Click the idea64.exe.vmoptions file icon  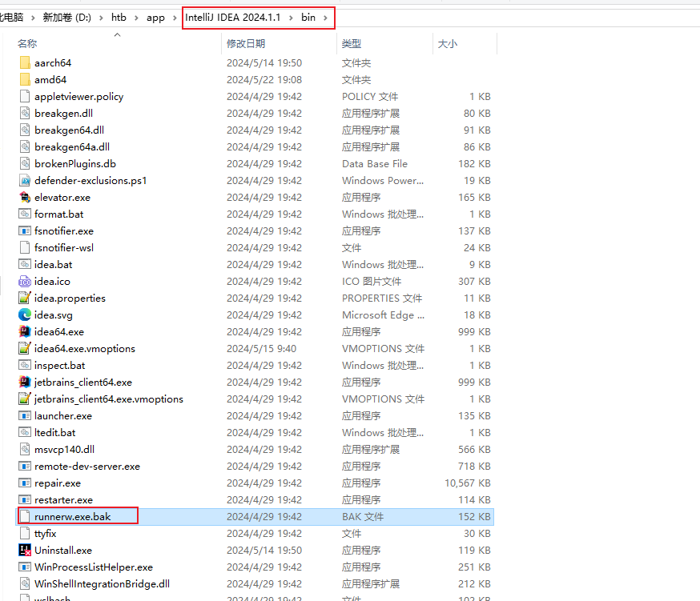click(25, 348)
